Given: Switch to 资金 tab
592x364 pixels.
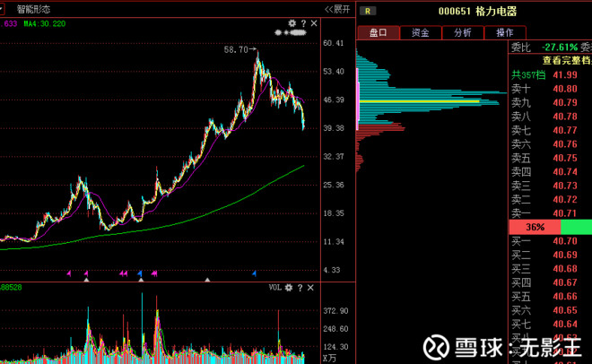Looking at the screenshot, I should (421, 32).
